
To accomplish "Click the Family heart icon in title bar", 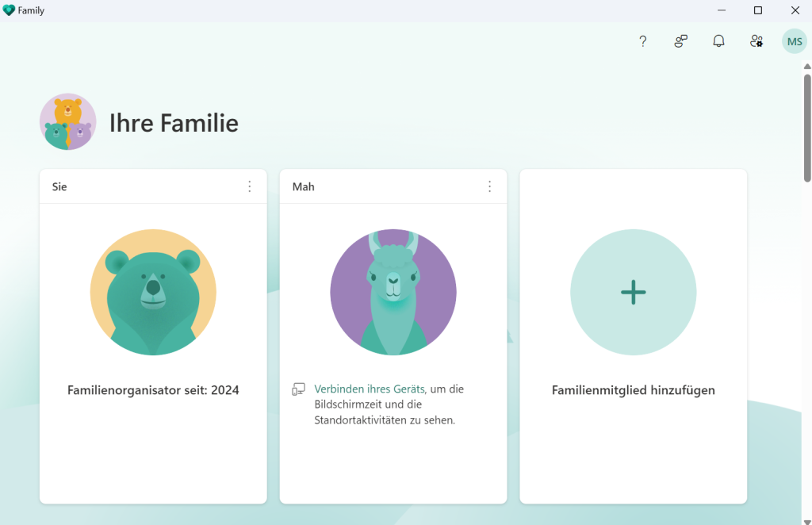I will (9, 10).
